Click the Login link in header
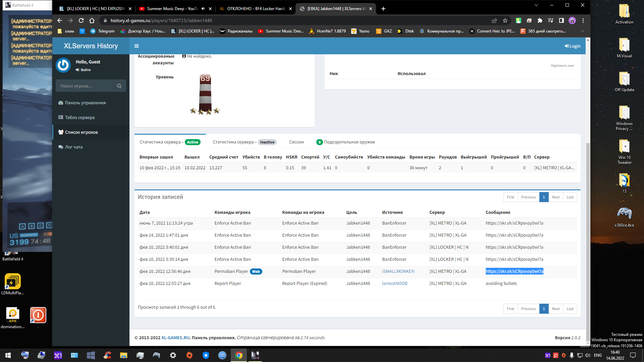The width and height of the screenshot is (644, 362). tap(573, 46)
